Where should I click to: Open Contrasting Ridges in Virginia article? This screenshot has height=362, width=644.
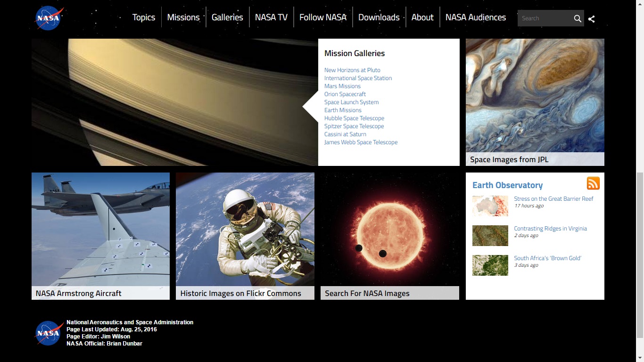(550, 229)
